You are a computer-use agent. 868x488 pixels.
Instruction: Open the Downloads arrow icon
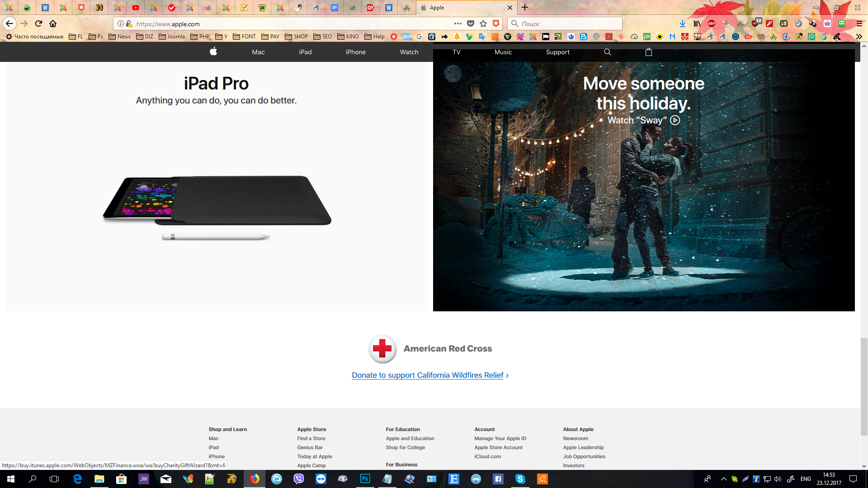click(683, 23)
